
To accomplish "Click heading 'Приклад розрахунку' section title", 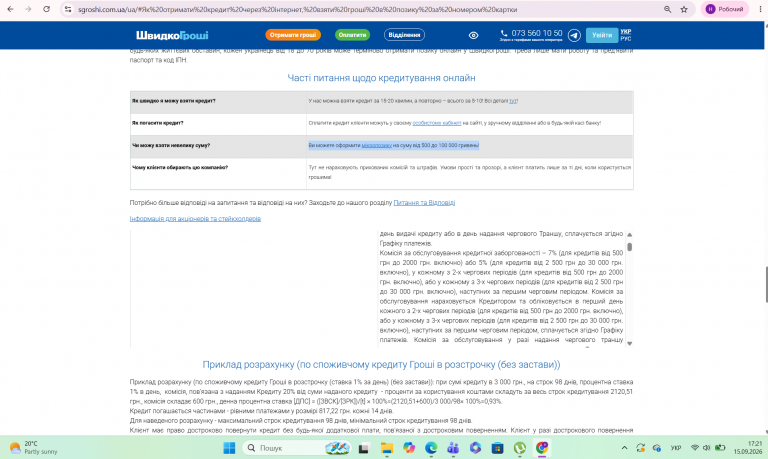I will tap(381, 364).
